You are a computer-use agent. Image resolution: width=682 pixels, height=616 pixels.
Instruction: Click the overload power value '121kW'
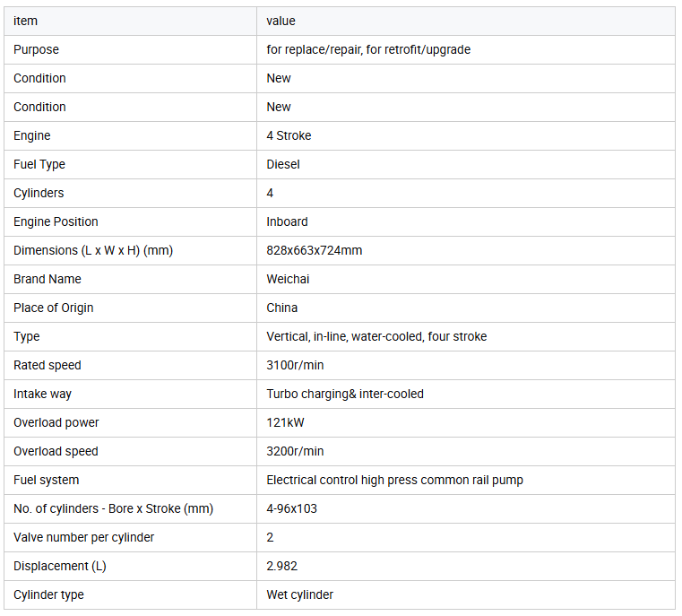tap(285, 422)
